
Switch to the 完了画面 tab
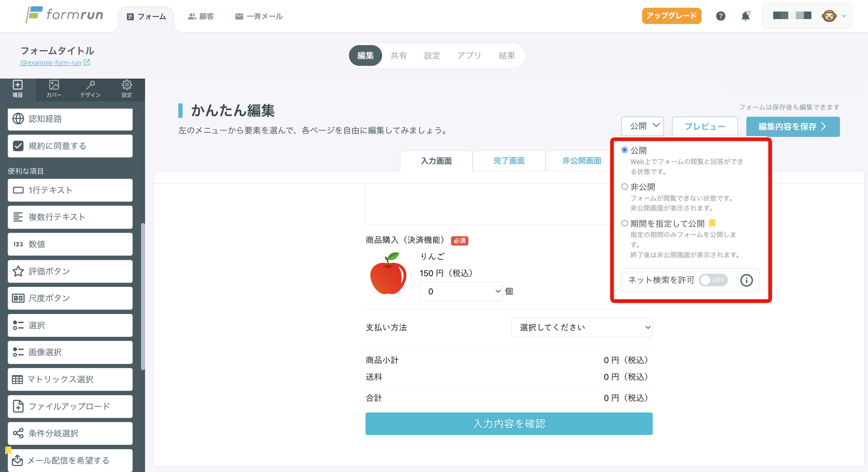tap(509, 161)
